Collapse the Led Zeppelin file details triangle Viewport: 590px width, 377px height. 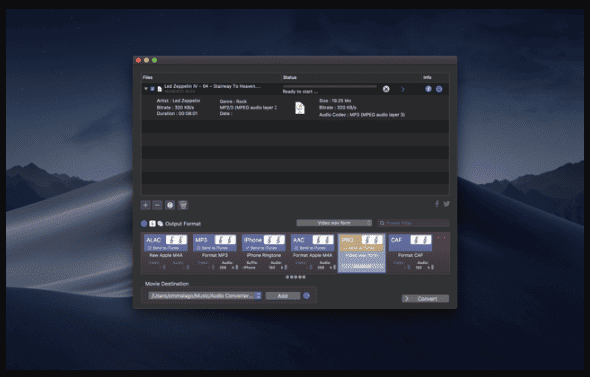(x=146, y=89)
